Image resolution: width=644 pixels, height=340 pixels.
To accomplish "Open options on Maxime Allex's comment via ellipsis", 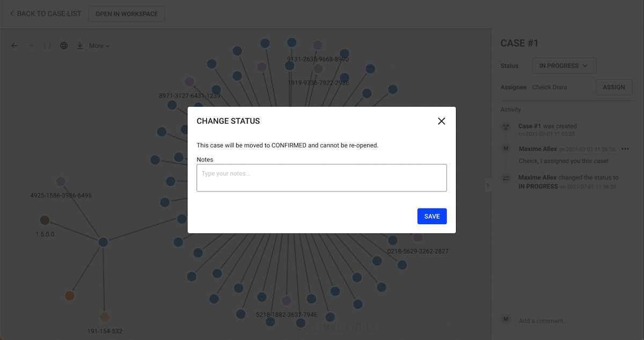I will click(x=625, y=149).
